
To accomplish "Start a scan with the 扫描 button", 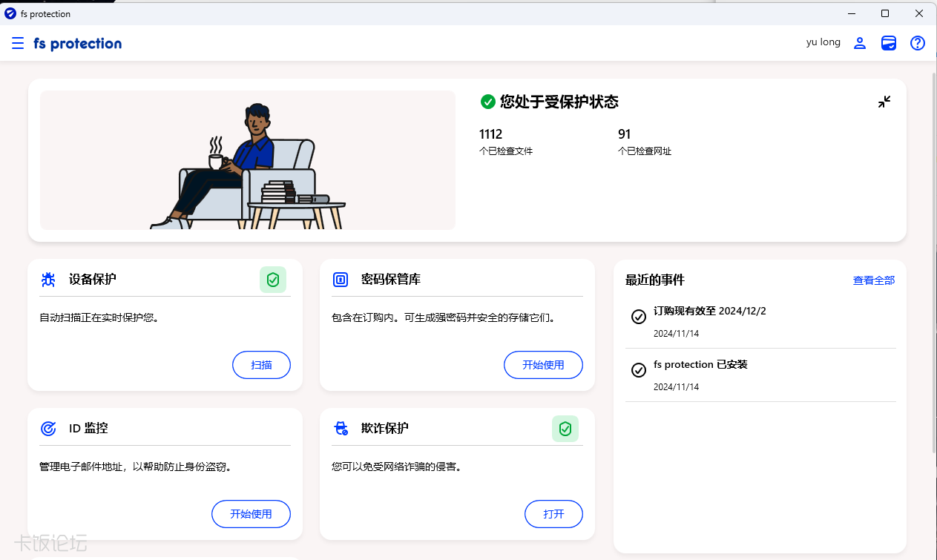I will tap(261, 365).
